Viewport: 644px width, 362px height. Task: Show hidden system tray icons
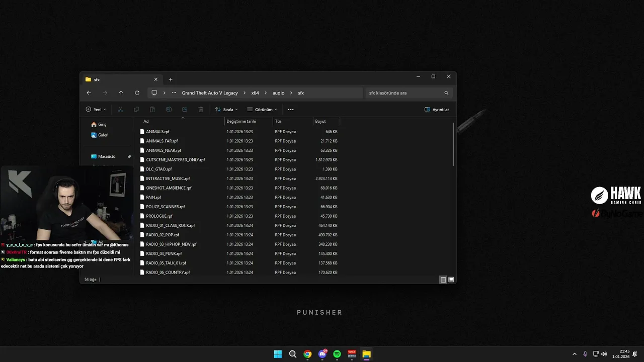(x=574, y=354)
